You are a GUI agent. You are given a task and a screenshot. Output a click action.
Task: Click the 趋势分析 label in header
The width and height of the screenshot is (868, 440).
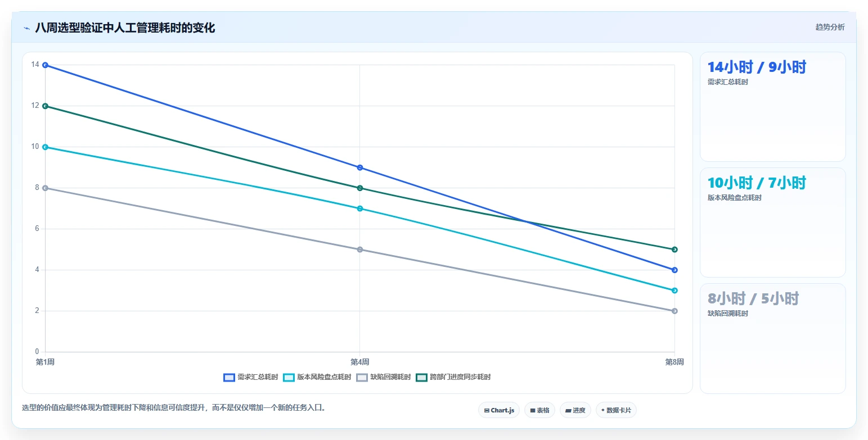click(830, 27)
